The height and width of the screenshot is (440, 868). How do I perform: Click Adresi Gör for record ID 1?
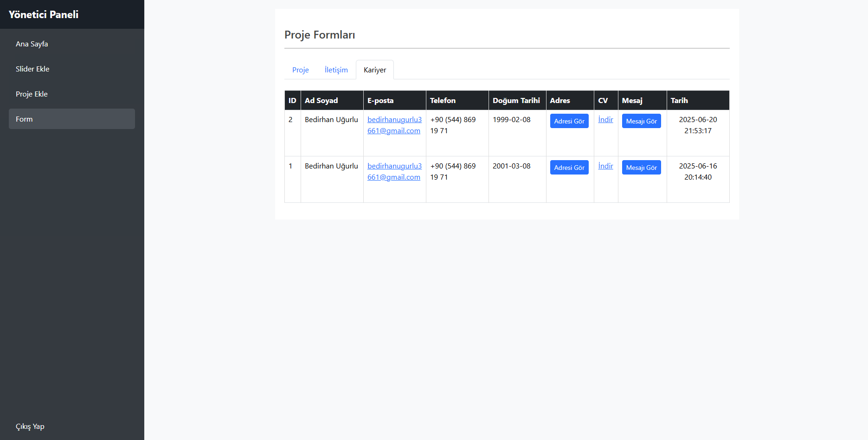[x=569, y=168]
